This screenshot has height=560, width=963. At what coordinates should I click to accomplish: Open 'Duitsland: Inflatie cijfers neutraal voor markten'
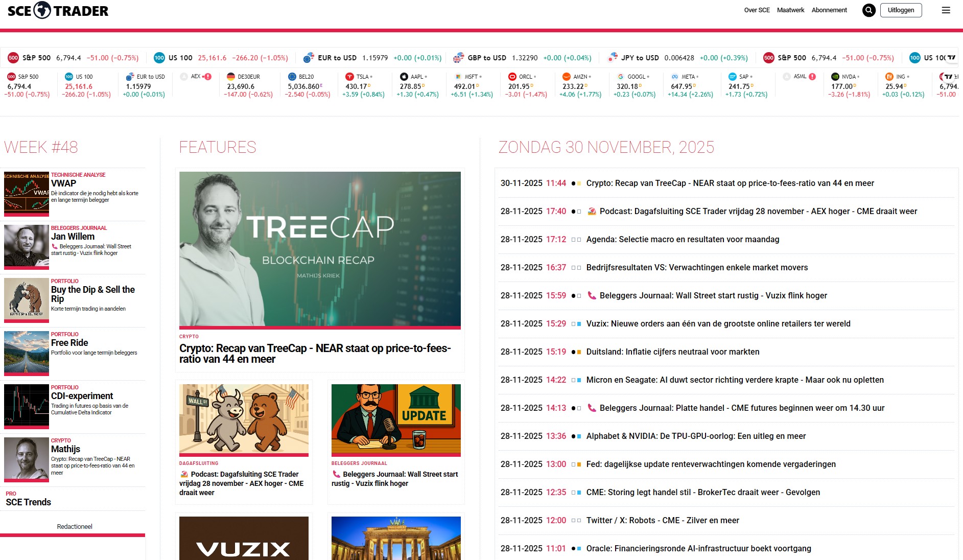click(x=673, y=352)
